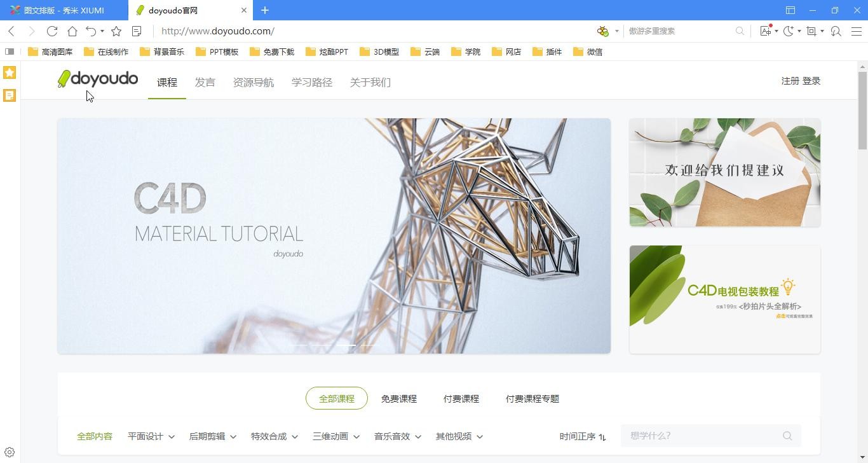Click the 登录 link
Image resolution: width=868 pixels, height=463 pixels.
click(811, 81)
